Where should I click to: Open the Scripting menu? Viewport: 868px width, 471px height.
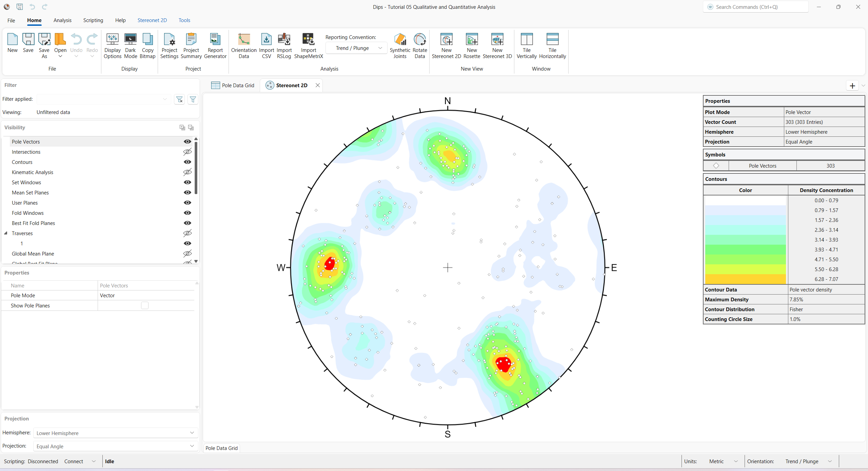click(93, 20)
